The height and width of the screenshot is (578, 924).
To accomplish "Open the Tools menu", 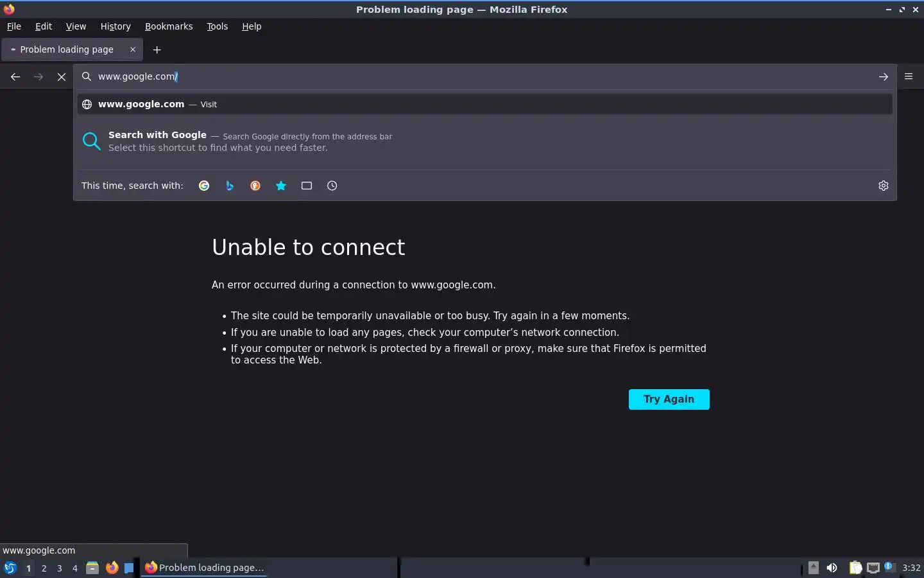I will point(218,26).
